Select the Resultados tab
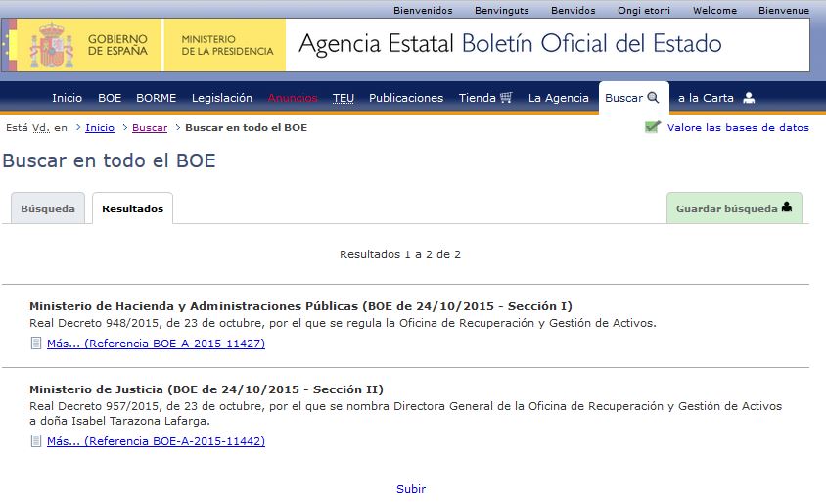 point(132,209)
